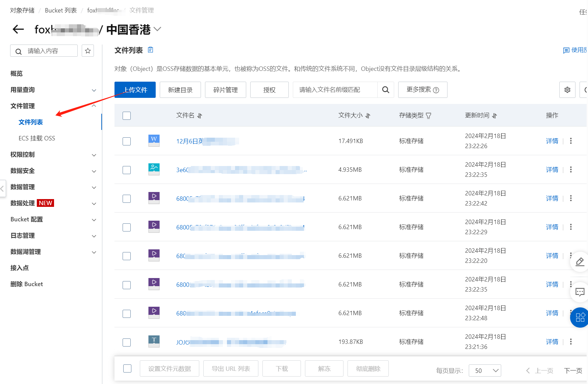The image size is (588, 384).
Task: Check the box for the JOJO file
Action: click(127, 342)
